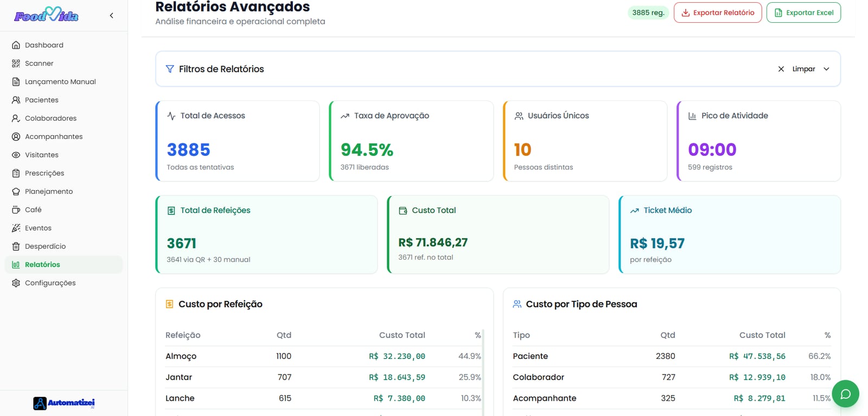Click the Colaborador row cost R$ 12.939,10
This screenshot has width=868, height=416.
point(757,377)
